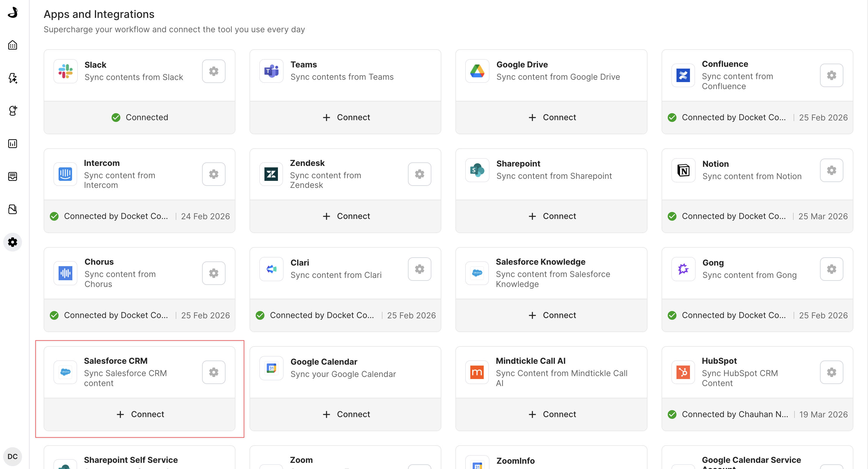Click the Slack app logo

65,71
